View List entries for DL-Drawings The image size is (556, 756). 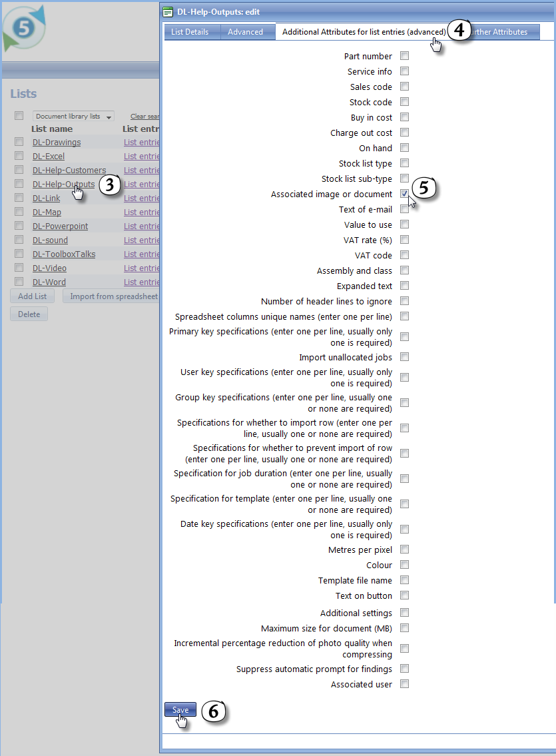click(142, 143)
